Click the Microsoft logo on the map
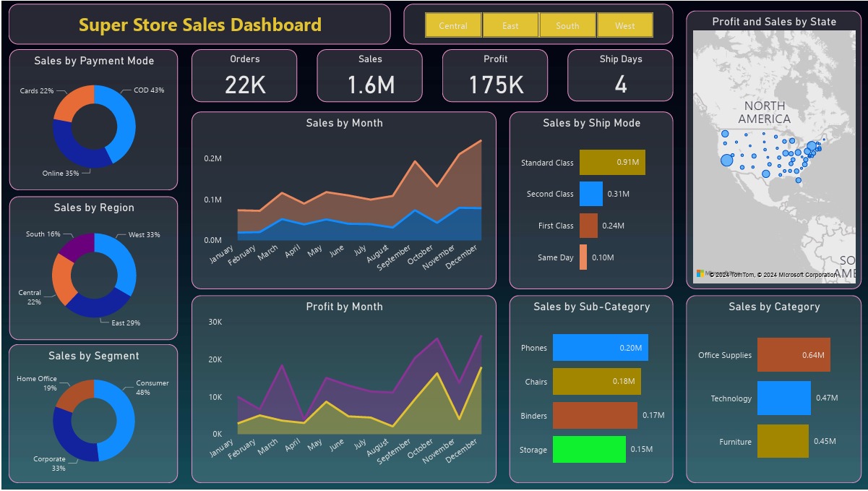 700,273
